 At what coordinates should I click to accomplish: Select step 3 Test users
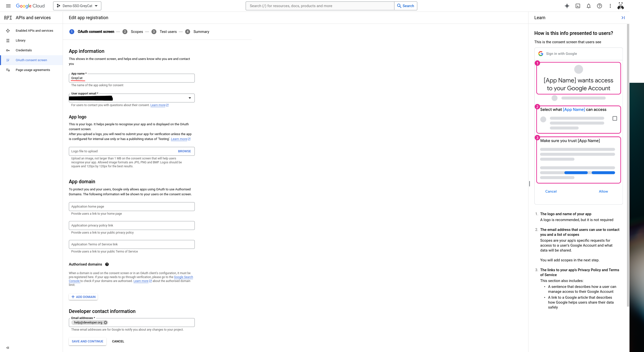pos(164,32)
